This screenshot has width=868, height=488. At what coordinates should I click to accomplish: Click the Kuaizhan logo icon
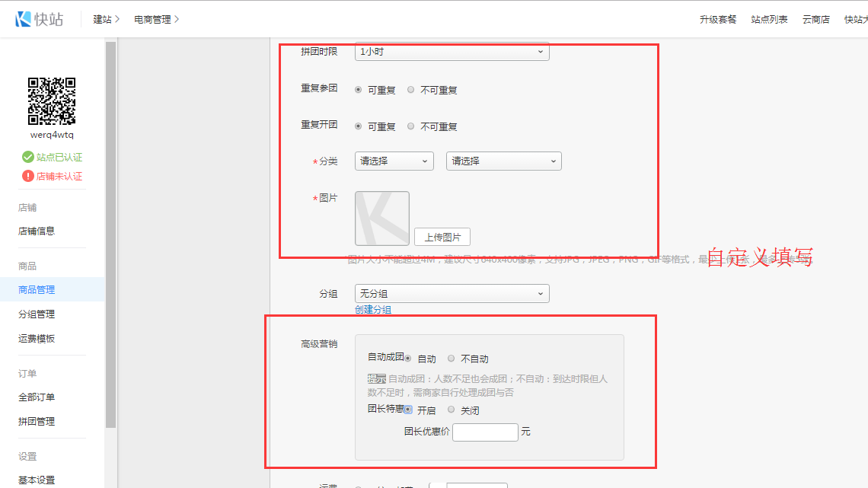pyautogui.click(x=23, y=19)
